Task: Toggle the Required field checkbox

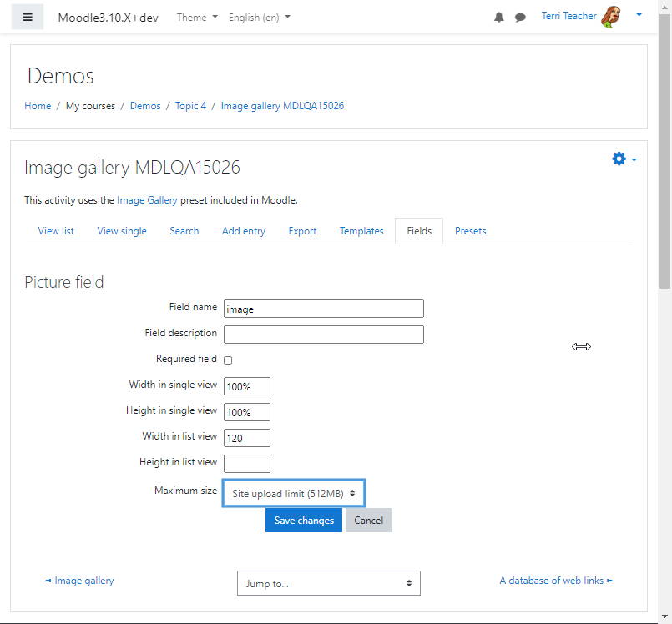Action: click(228, 360)
